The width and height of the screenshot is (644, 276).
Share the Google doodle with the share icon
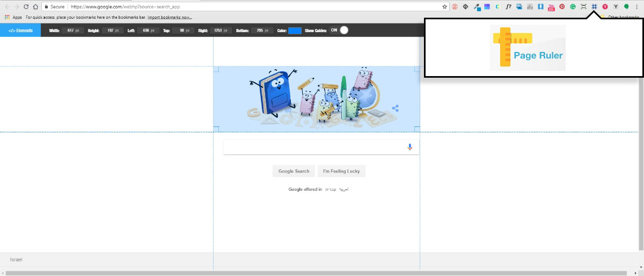(396, 108)
